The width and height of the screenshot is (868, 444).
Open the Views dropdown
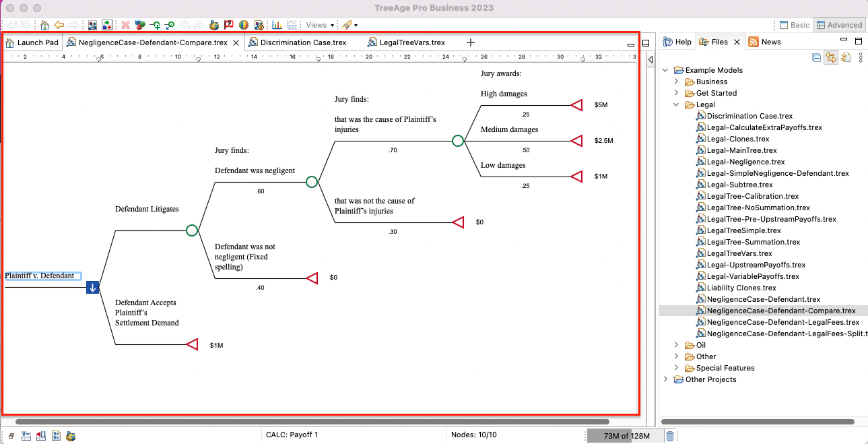[x=319, y=25]
